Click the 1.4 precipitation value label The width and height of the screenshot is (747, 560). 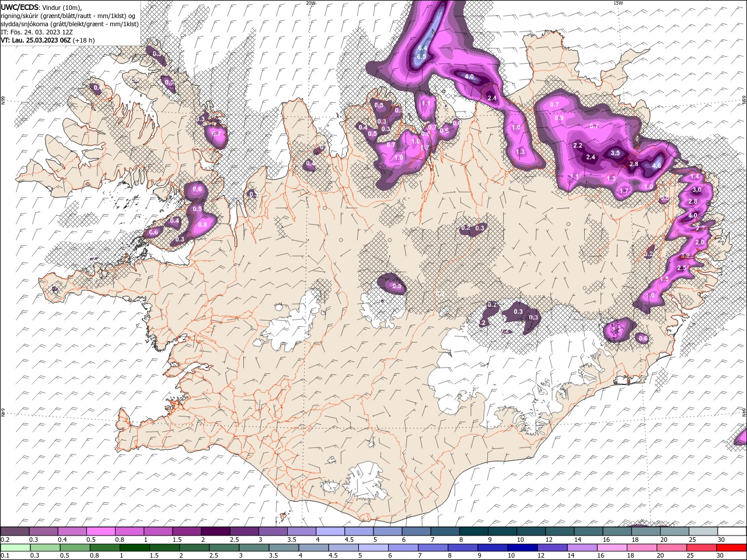tap(694, 177)
